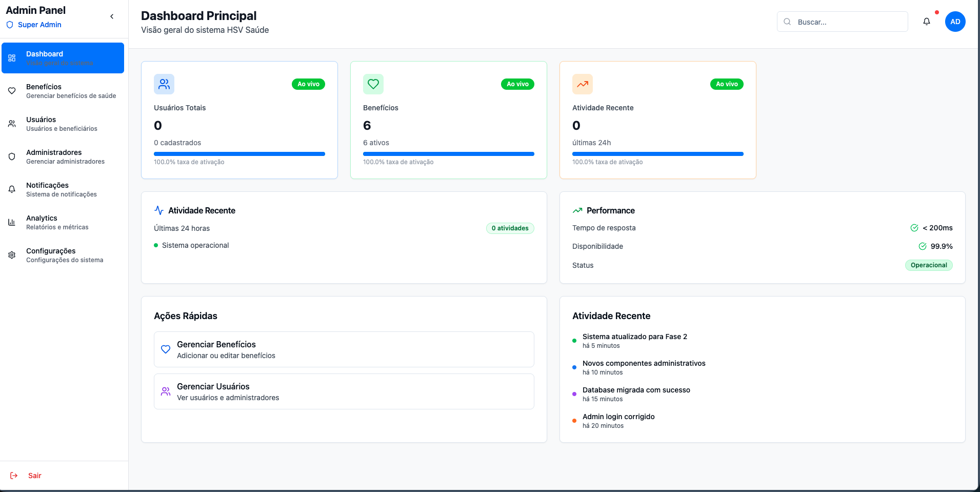
Task: Click the green heart Benefícios card icon
Action: (x=373, y=84)
